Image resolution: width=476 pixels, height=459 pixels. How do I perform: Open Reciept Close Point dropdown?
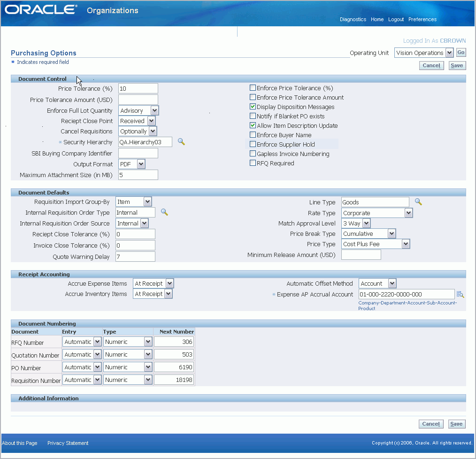[137, 121]
